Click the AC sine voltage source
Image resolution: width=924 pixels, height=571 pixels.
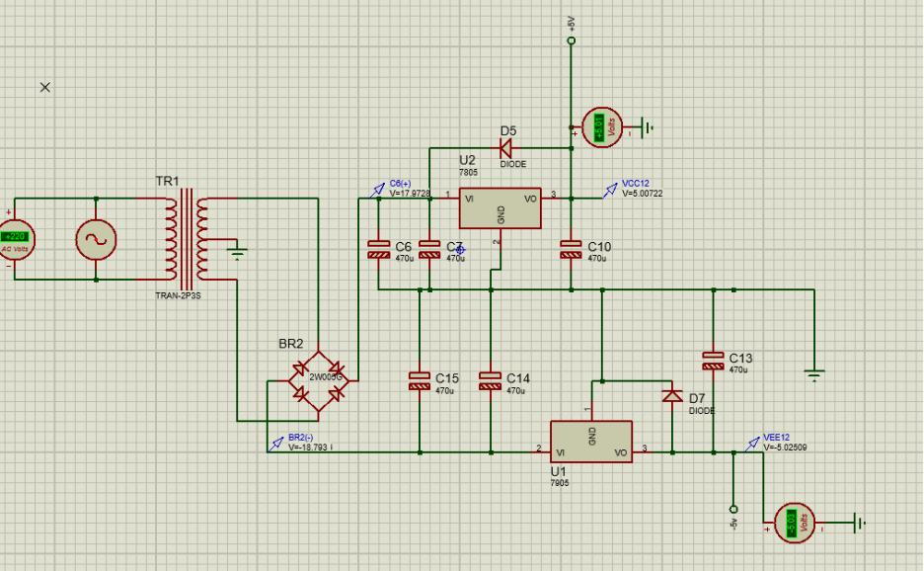(x=96, y=239)
